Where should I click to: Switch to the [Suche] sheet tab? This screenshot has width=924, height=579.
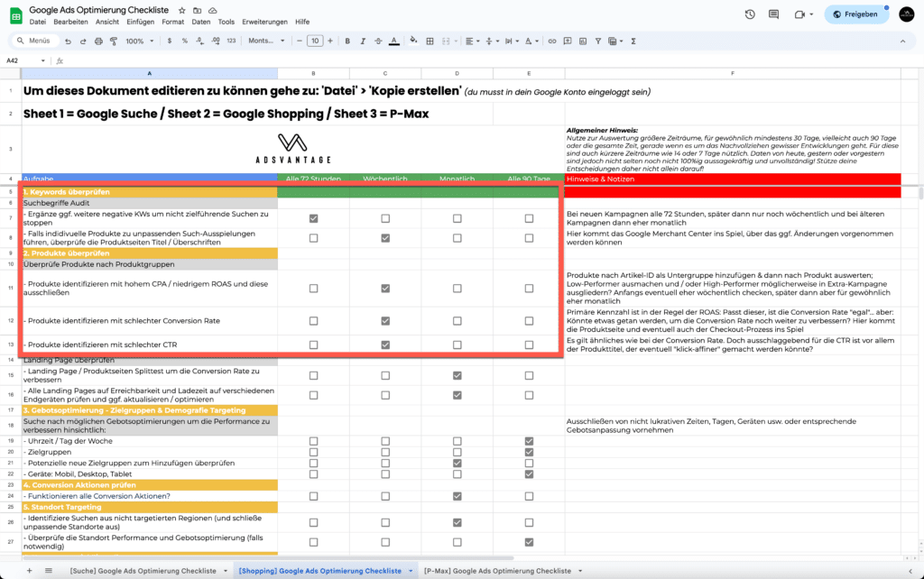[143, 571]
